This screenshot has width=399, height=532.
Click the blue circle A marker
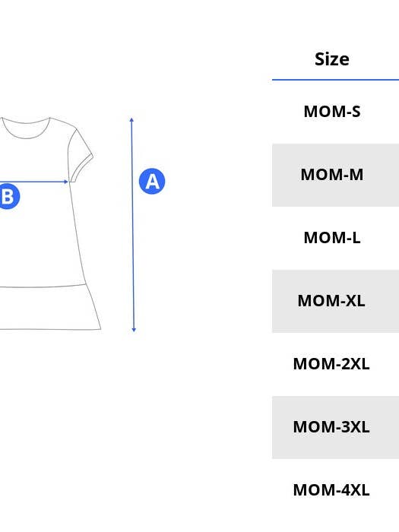pyautogui.click(x=152, y=181)
